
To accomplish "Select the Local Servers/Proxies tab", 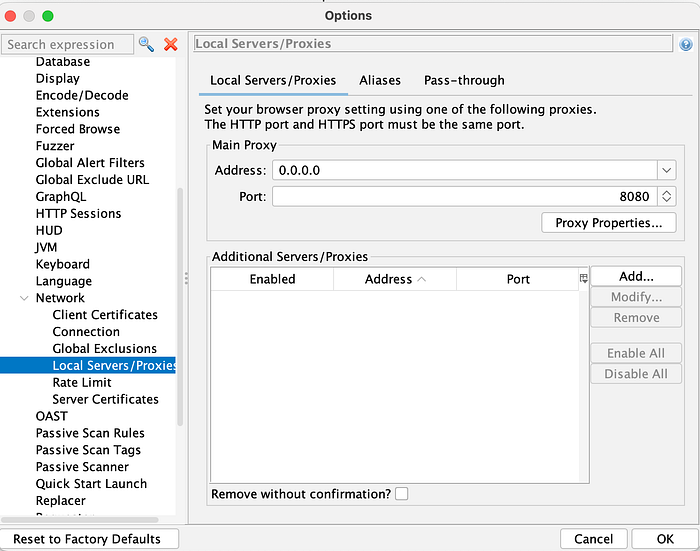I will [x=273, y=80].
